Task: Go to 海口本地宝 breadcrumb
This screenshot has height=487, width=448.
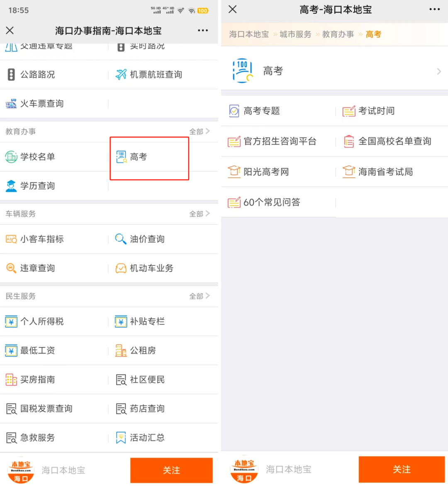Action: pos(249,34)
